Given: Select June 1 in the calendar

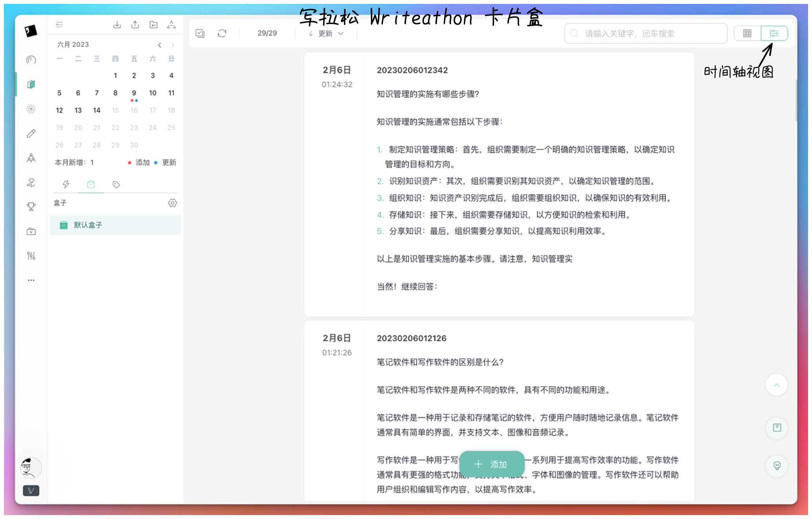Looking at the screenshot, I should (x=115, y=76).
